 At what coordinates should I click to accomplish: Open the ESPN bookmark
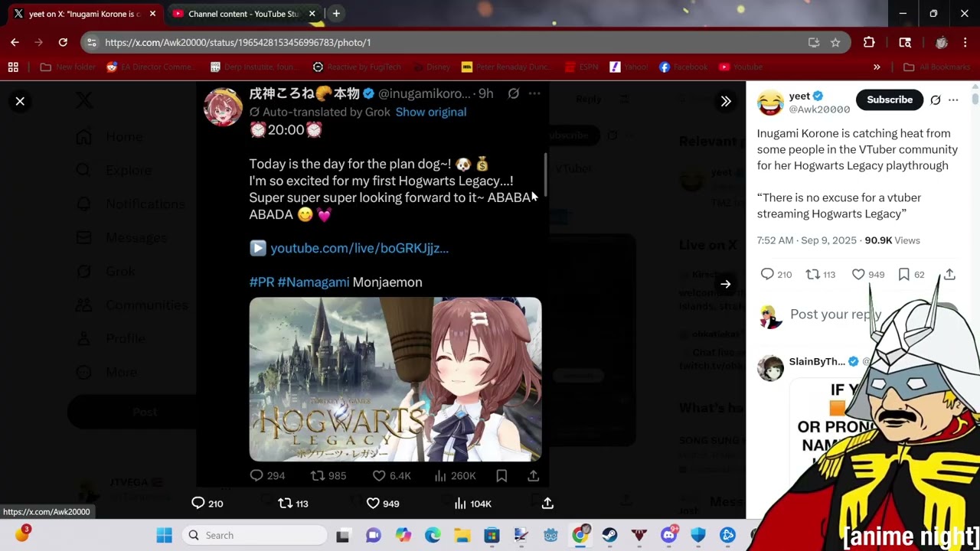[582, 67]
